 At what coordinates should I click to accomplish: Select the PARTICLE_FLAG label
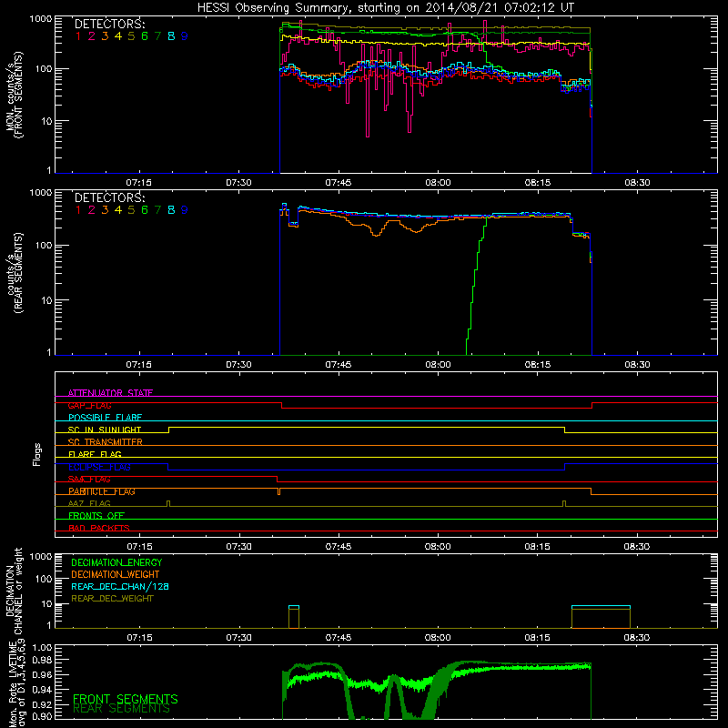pos(102,491)
